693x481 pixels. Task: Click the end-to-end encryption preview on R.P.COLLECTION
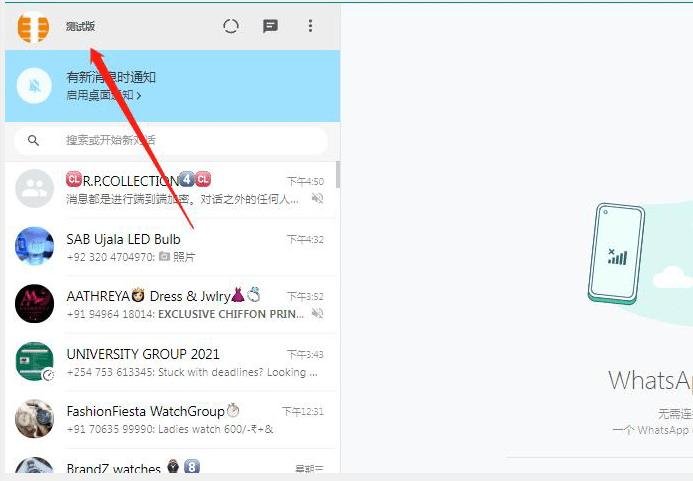pos(182,199)
